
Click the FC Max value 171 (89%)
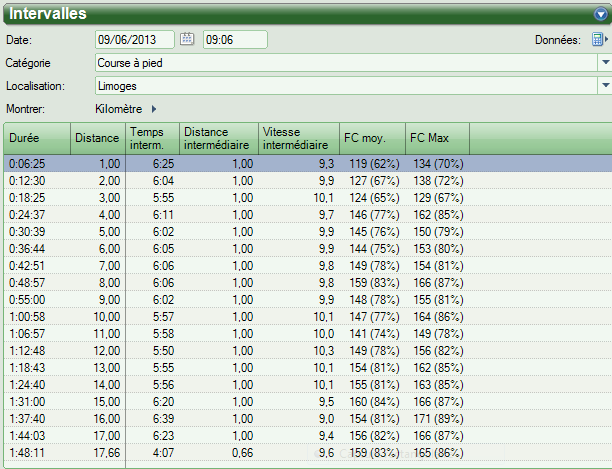438,419
